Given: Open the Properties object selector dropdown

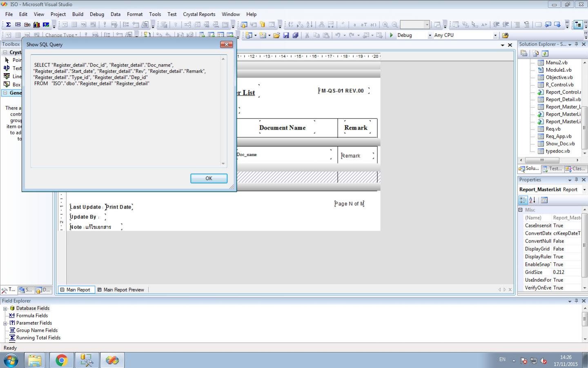Looking at the screenshot, I should pos(584,190).
